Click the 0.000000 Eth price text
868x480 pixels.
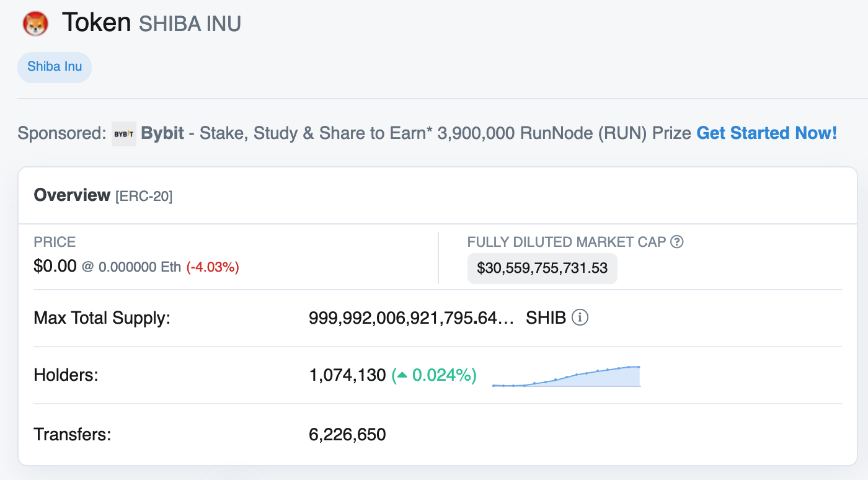[139, 267]
